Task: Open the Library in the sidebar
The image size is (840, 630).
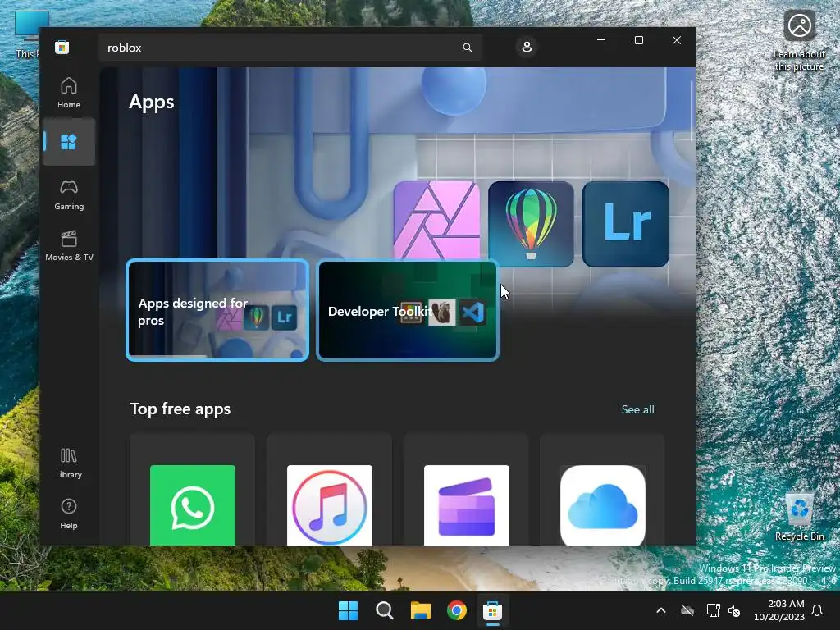Action: point(69,463)
